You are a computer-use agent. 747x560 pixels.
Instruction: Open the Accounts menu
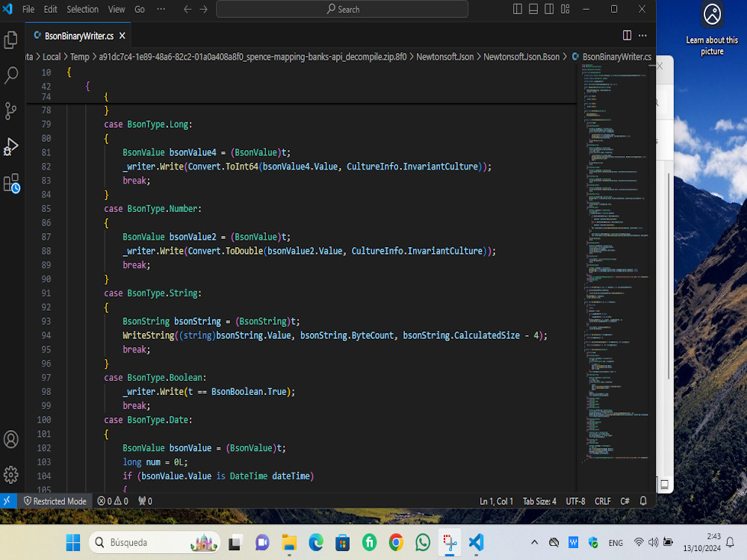click(x=11, y=440)
